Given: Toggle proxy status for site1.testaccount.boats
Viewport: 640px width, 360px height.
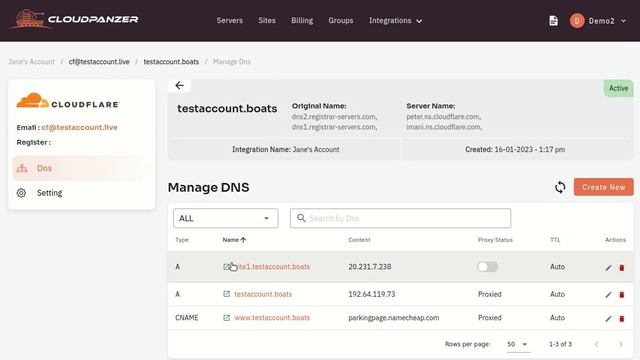Looking at the screenshot, I should 487,267.
